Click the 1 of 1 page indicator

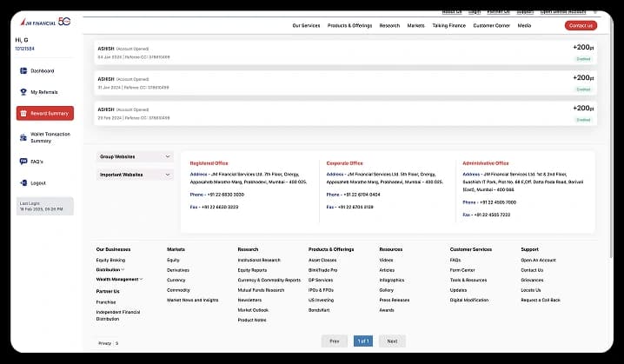tap(363, 341)
